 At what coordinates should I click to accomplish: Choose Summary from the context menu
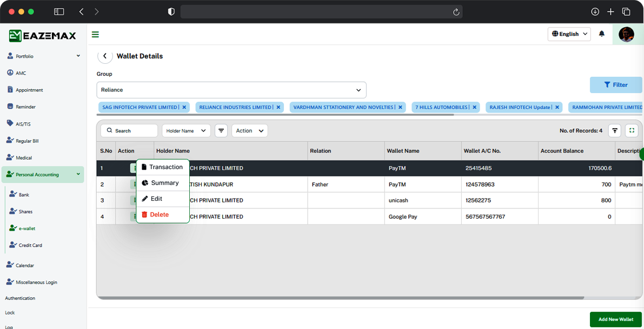(163, 183)
